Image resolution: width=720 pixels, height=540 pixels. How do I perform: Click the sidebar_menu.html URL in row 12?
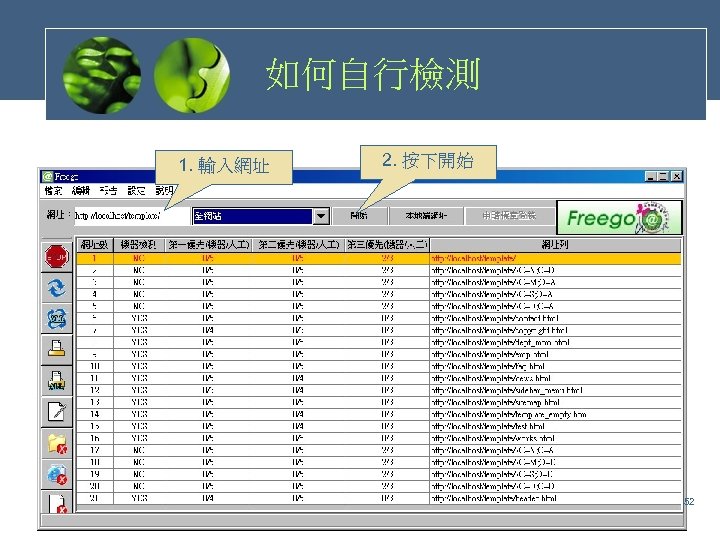click(507, 390)
